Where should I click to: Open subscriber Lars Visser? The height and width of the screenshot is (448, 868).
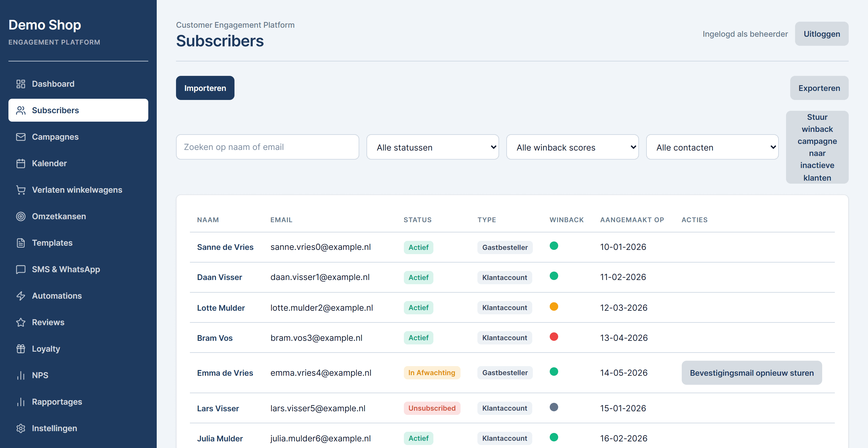(218, 408)
